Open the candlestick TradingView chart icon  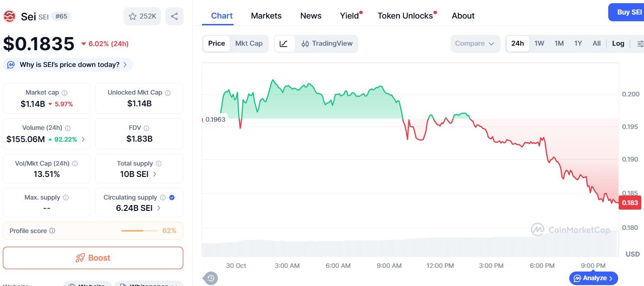coord(305,43)
